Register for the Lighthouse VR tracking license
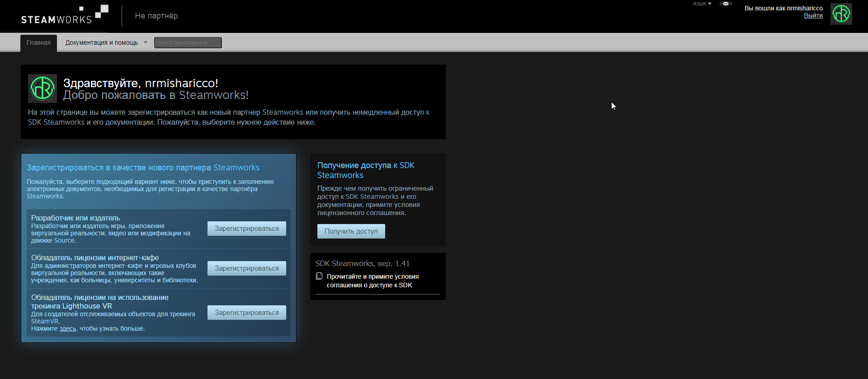Screen dimensions: 868x379 247,313
